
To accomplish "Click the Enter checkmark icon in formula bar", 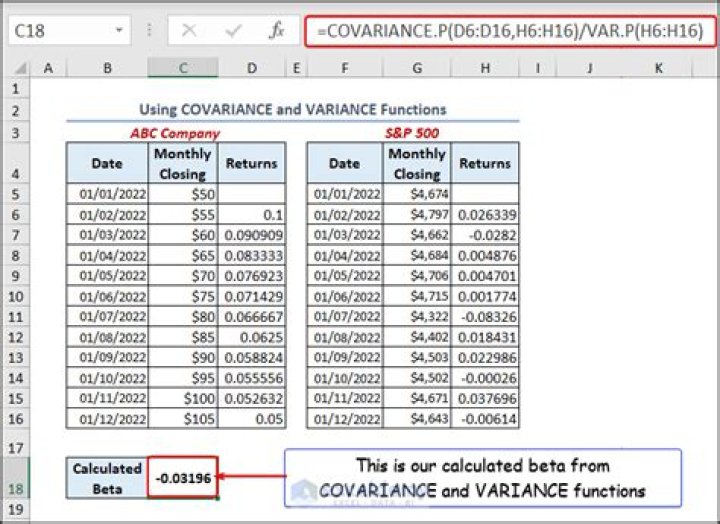I will tap(236, 31).
